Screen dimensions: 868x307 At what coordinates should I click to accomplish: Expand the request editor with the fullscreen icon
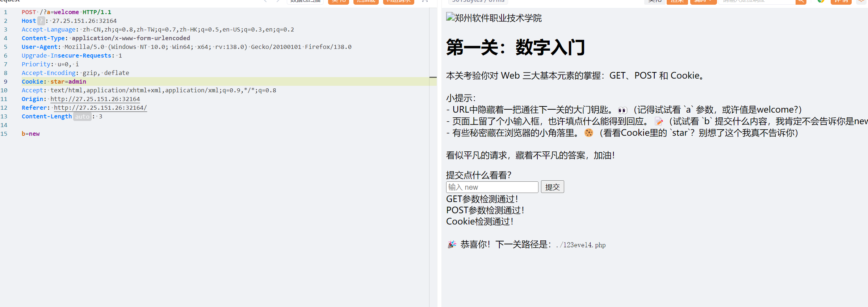(425, 1)
